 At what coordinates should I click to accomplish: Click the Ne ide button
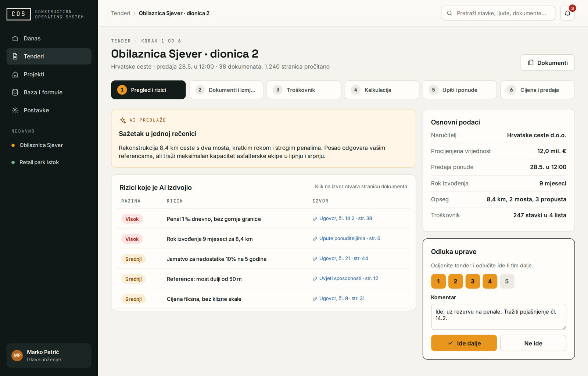(533, 343)
